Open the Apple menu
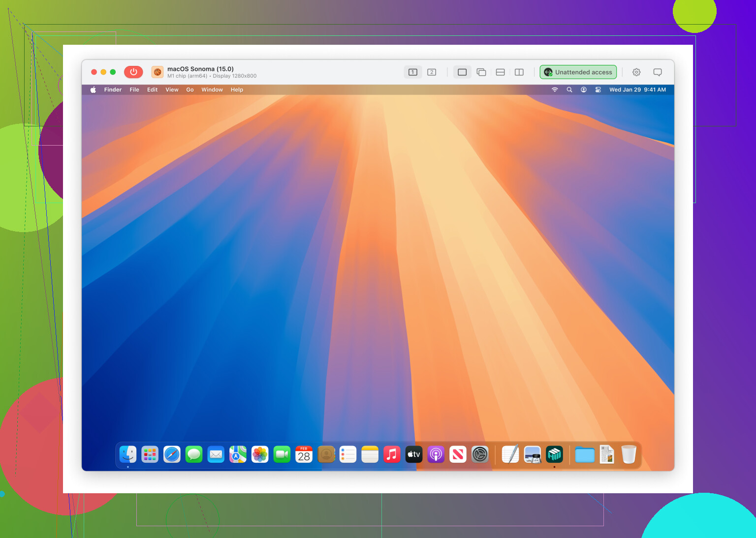Image resolution: width=756 pixels, height=538 pixels. pos(93,90)
